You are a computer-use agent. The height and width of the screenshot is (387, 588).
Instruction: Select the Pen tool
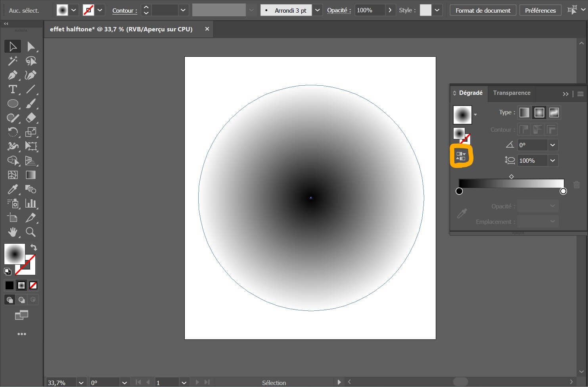[13, 75]
